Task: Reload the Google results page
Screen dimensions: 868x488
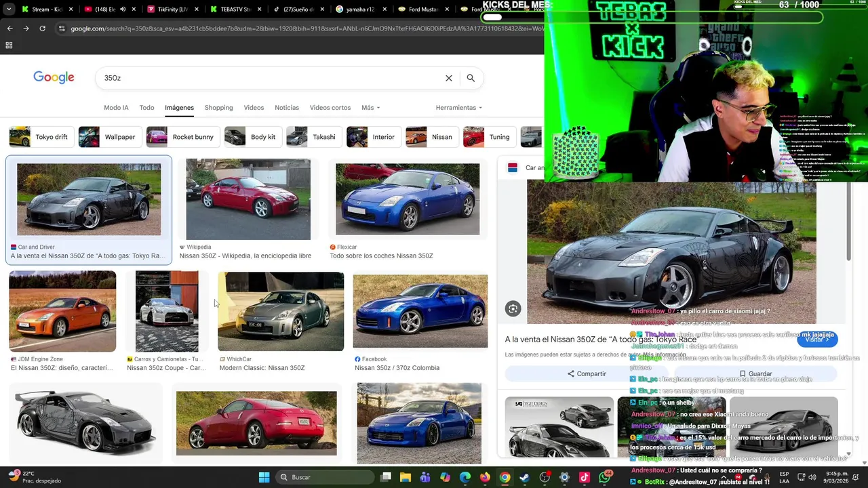Action: point(42,28)
